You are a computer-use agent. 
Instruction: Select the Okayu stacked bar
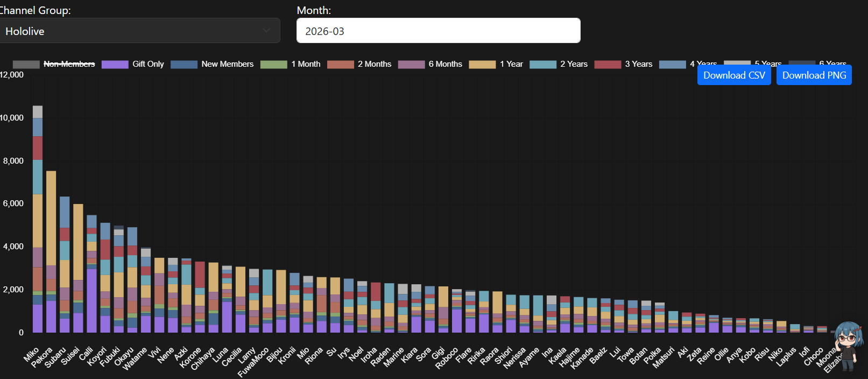[x=132, y=280]
